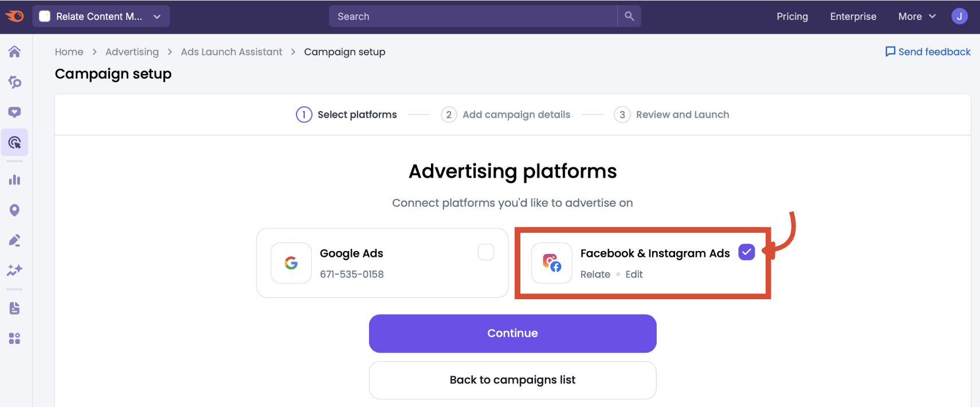This screenshot has height=407, width=980.
Task: Open the reports document icon in sidebar
Action: pyautogui.click(x=14, y=308)
